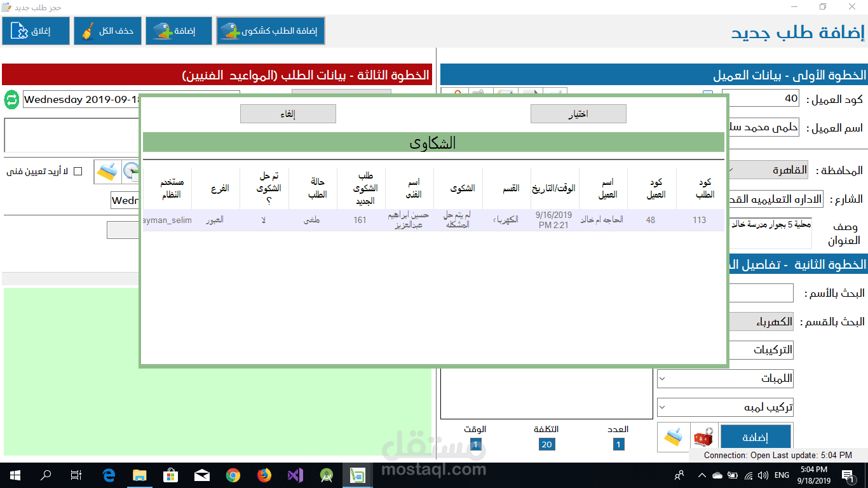Toggle the لا أريد تعيين فنى checkbox

(78, 172)
